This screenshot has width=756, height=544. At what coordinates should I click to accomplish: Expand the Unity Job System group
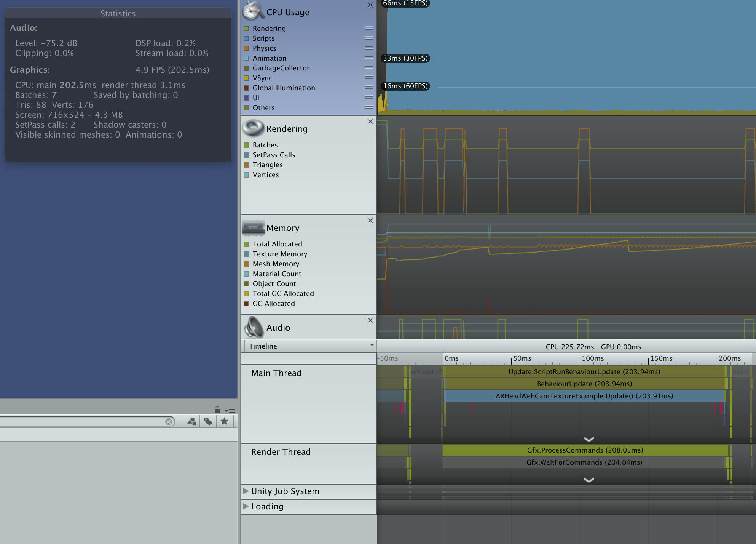click(246, 491)
